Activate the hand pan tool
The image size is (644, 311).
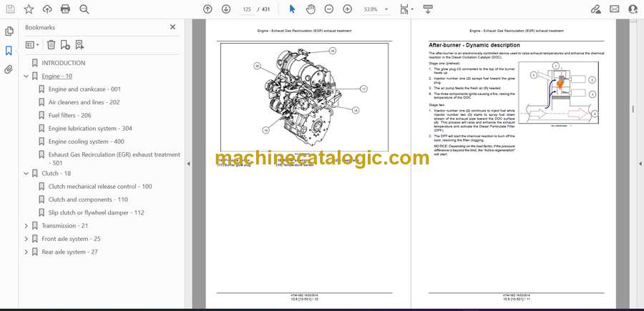coord(311,9)
